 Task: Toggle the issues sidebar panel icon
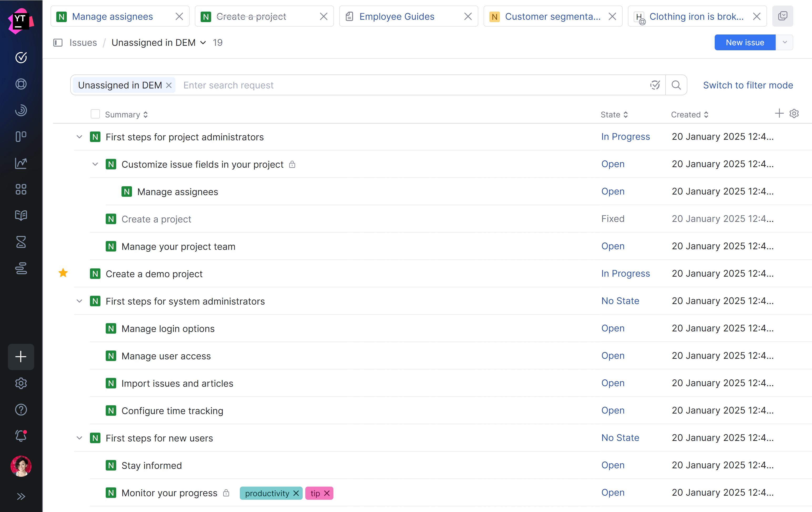tap(58, 43)
